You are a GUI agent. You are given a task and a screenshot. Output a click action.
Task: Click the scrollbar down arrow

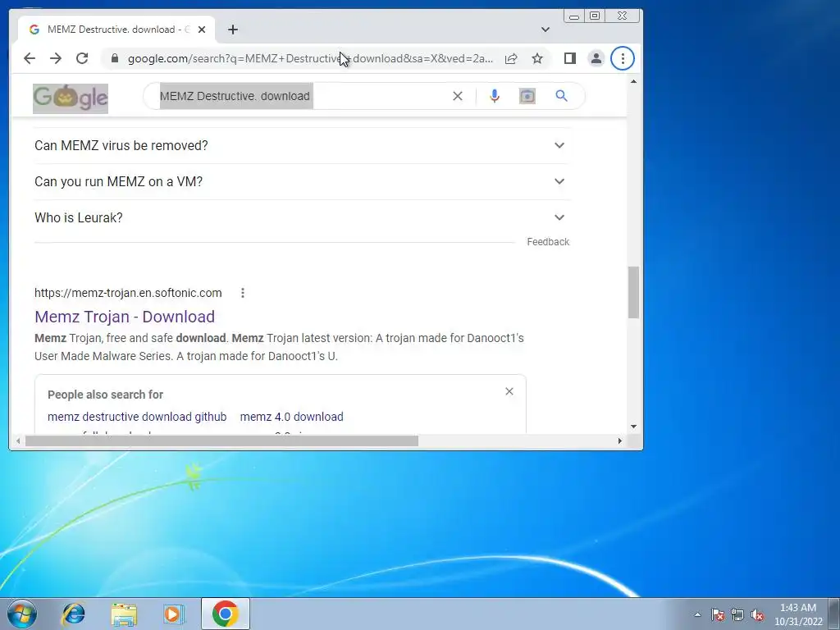[x=634, y=427]
